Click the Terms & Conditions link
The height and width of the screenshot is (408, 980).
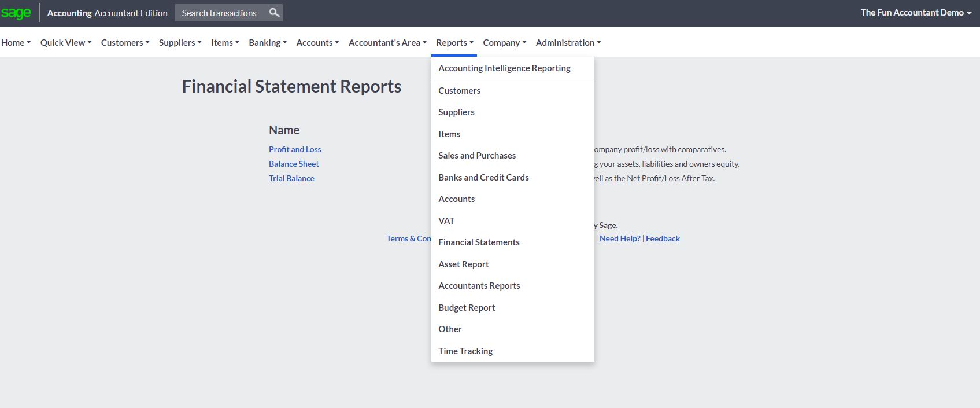pyautogui.click(x=409, y=238)
